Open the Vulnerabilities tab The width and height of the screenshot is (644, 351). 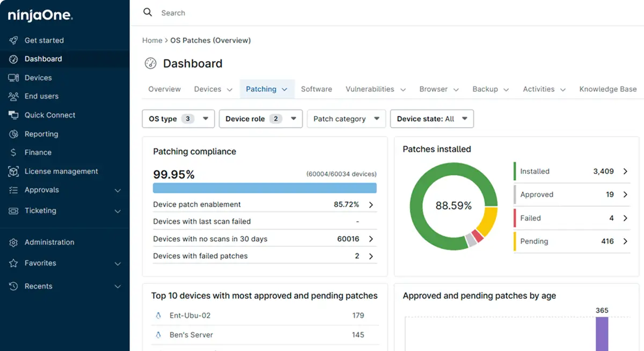(376, 89)
